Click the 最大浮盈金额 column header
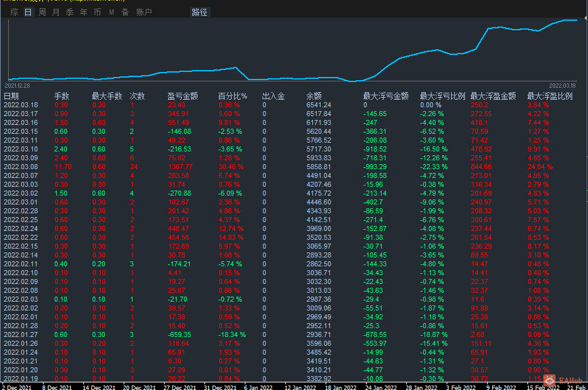The width and height of the screenshot is (588, 390). pyautogui.click(x=493, y=97)
